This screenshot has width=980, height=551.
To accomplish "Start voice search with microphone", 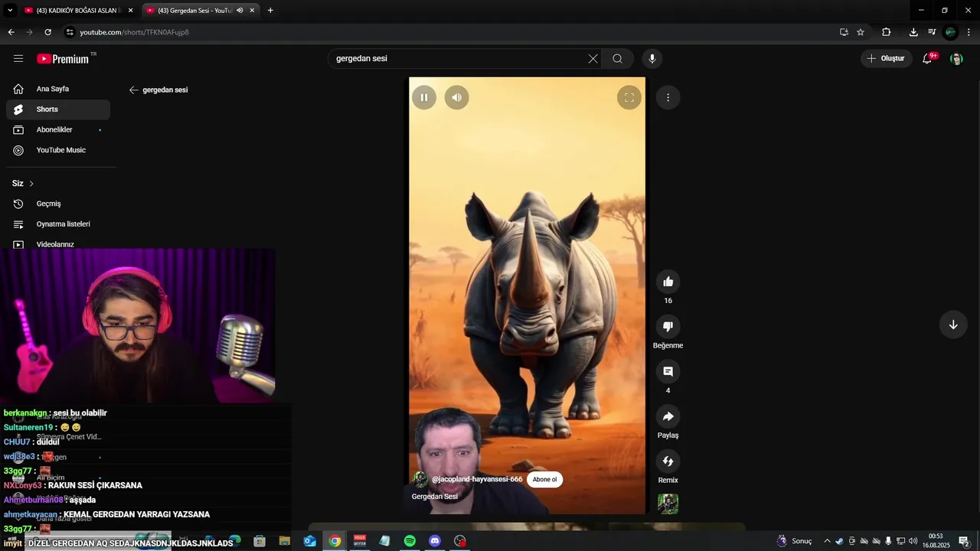I will [652, 58].
